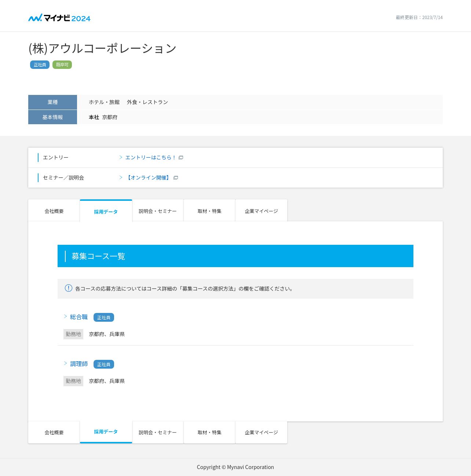
Task: Click the 業種 header cell
Action: coord(52,102)
